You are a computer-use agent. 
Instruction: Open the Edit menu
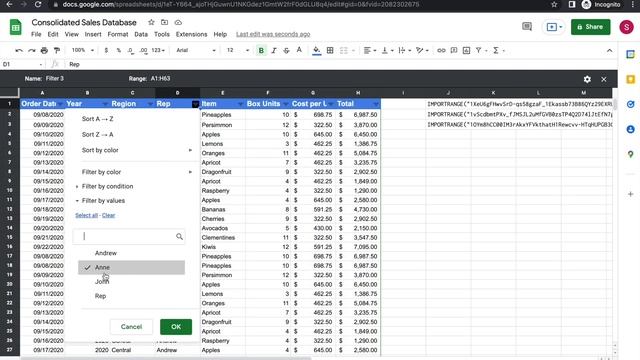click(53, 34)
